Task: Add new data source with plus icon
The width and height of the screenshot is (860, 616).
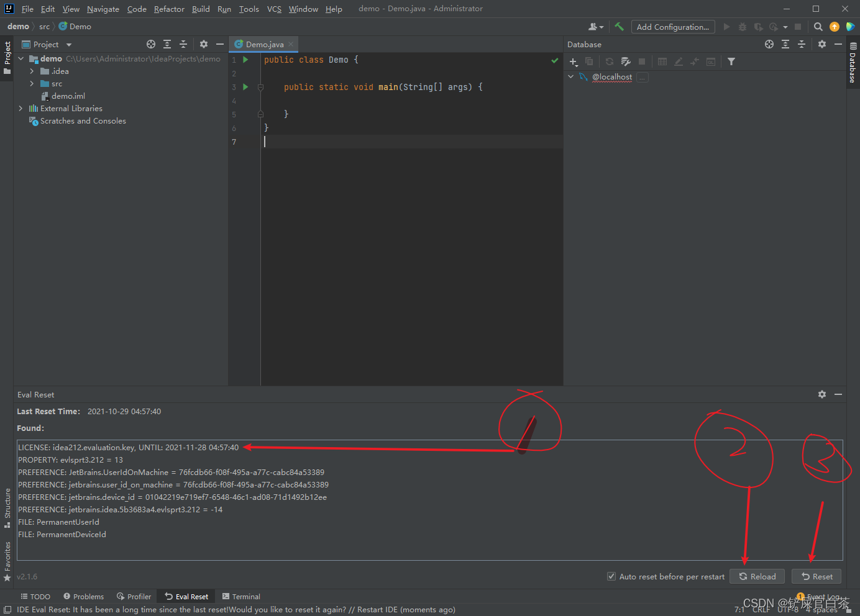Action: click(574, 61)
